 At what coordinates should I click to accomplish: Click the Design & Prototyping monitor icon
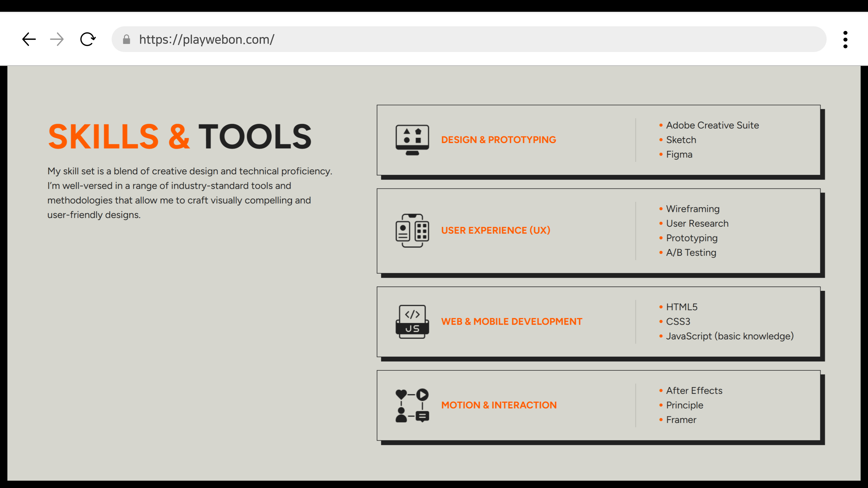pyautogui.click(x=412, y=140)
